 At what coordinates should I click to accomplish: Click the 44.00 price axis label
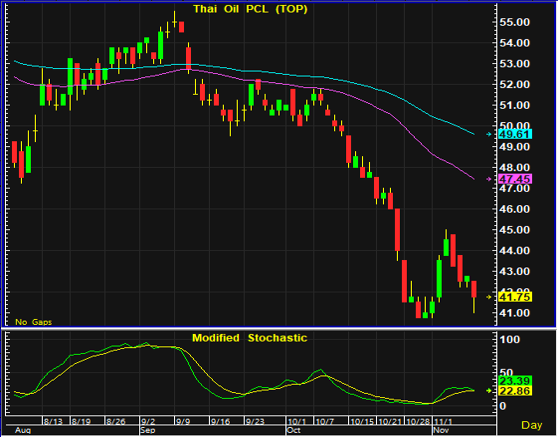(x=515, y=251)
